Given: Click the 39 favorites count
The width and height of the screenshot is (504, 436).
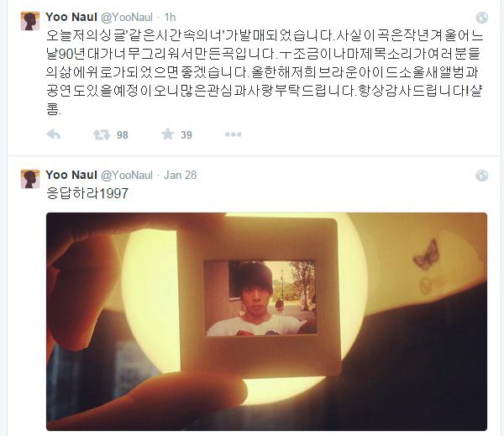Looking at the screenshot, I should click(186, 135).
